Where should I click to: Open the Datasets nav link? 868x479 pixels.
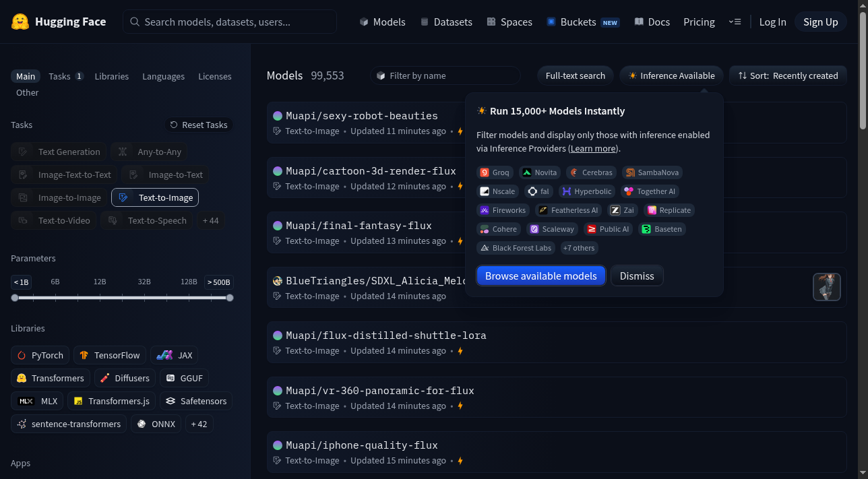point(445,22)
